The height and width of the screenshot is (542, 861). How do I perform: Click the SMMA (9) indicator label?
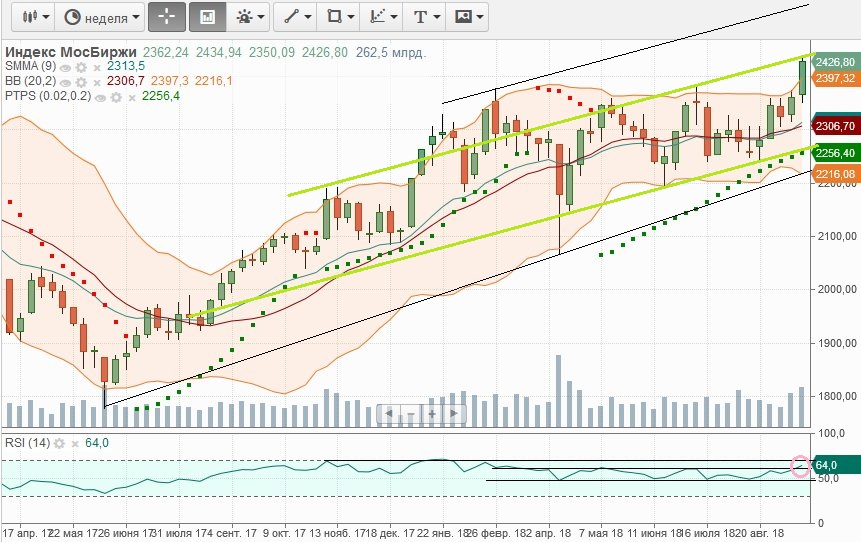pyautogui.click(x=30, y=66)
